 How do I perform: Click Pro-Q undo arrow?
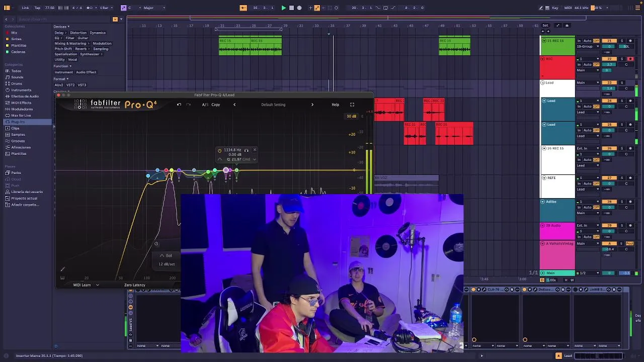coord(179,105)
